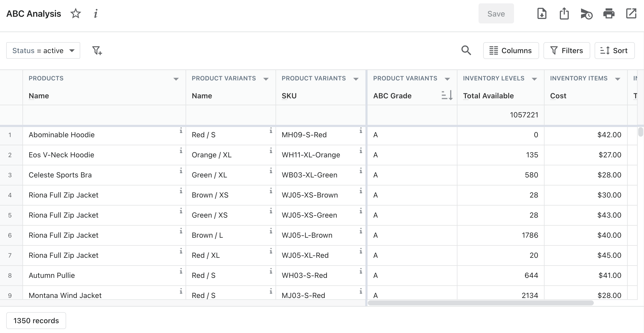Open the scheduled send icon
This screenshot has width=644, height=333.
586,14
